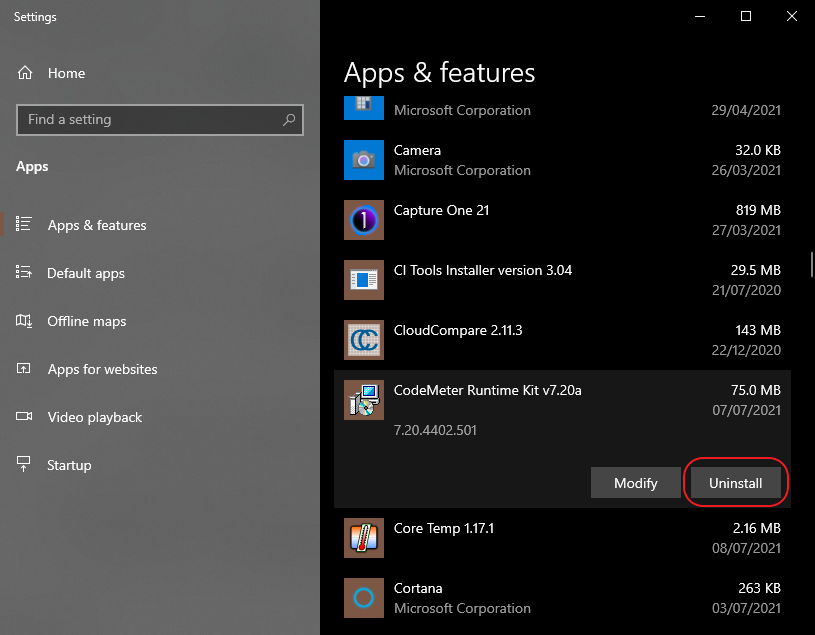Image resolution: width=815 pixels, height=635 pixels.
Task: Click the Cortana circle icon
Action: (x=364, y=598)
